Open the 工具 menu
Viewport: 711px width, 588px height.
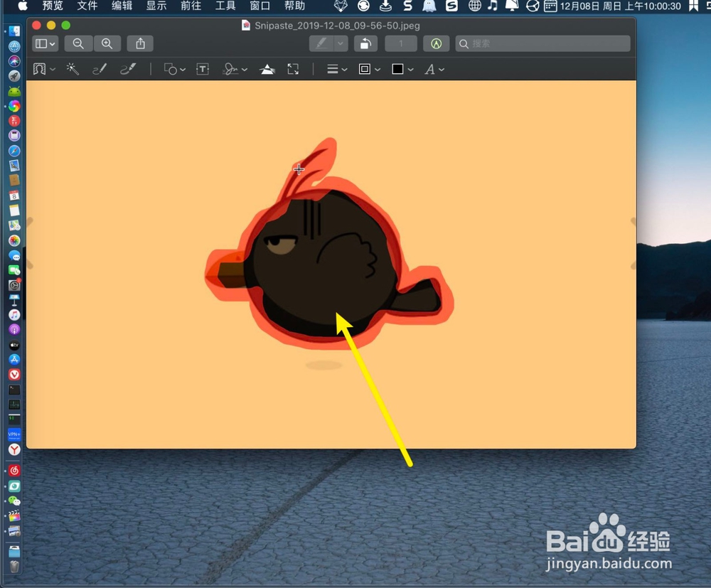point(225,6)
